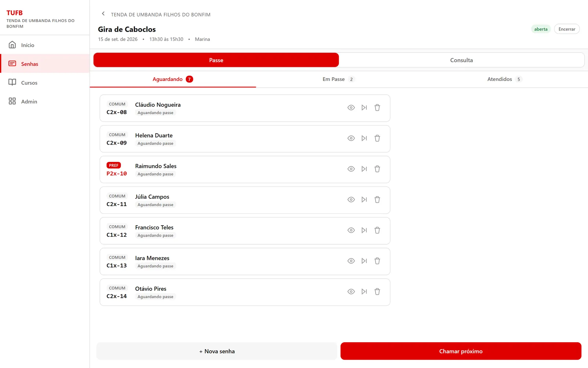Image resolution: width=588 pixels, height=368 pixels.
Task: Click the Gira de Caboclos title
Action: [x=127, y=29]
